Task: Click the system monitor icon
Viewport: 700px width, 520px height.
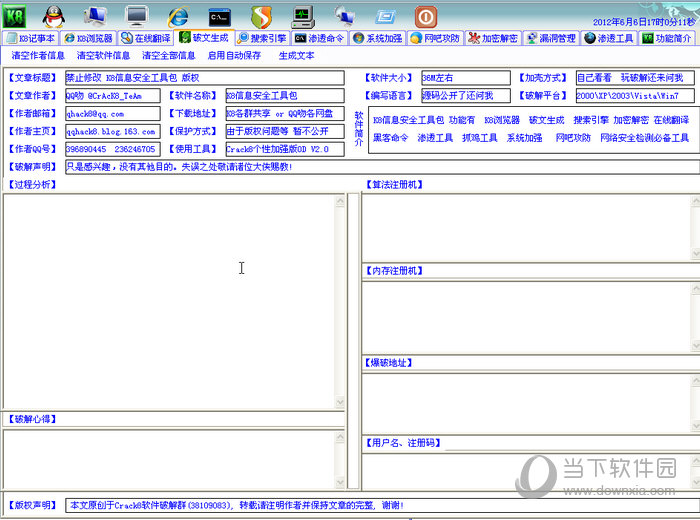Action: (x=303, y=17)
